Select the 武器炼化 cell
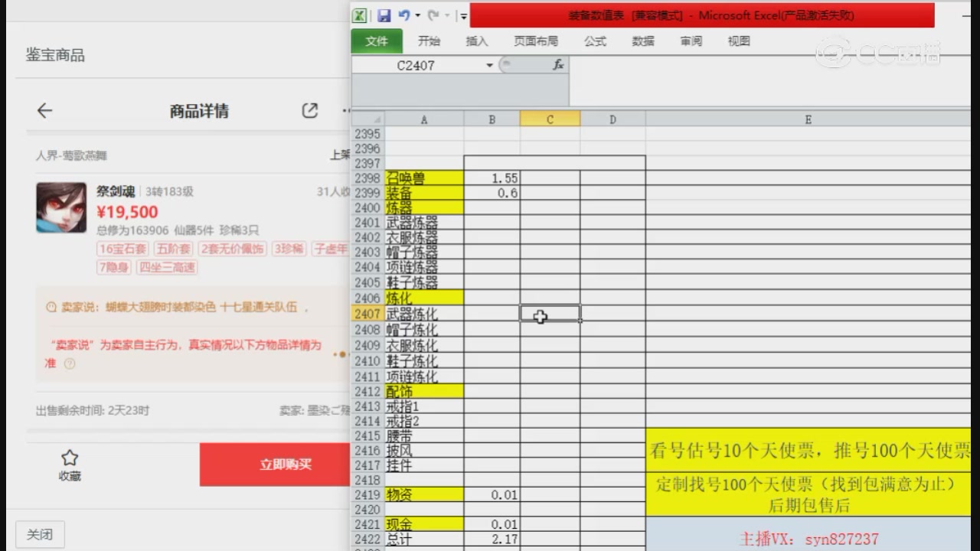Screen dimensions: 980x551 click(424, 314)
